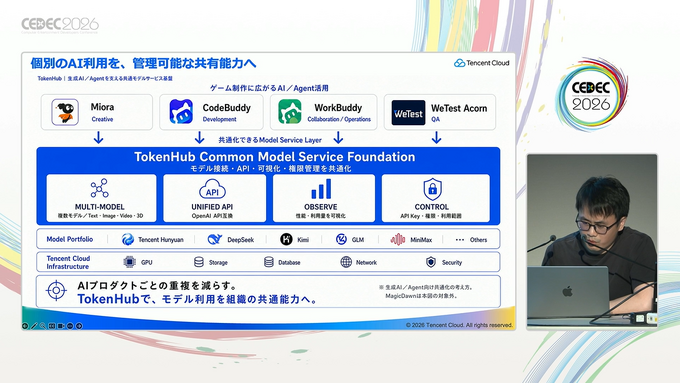This screenshot has width=680, height=383.
Task: Click the Network globe icon
Action: [x=346, y=262]
